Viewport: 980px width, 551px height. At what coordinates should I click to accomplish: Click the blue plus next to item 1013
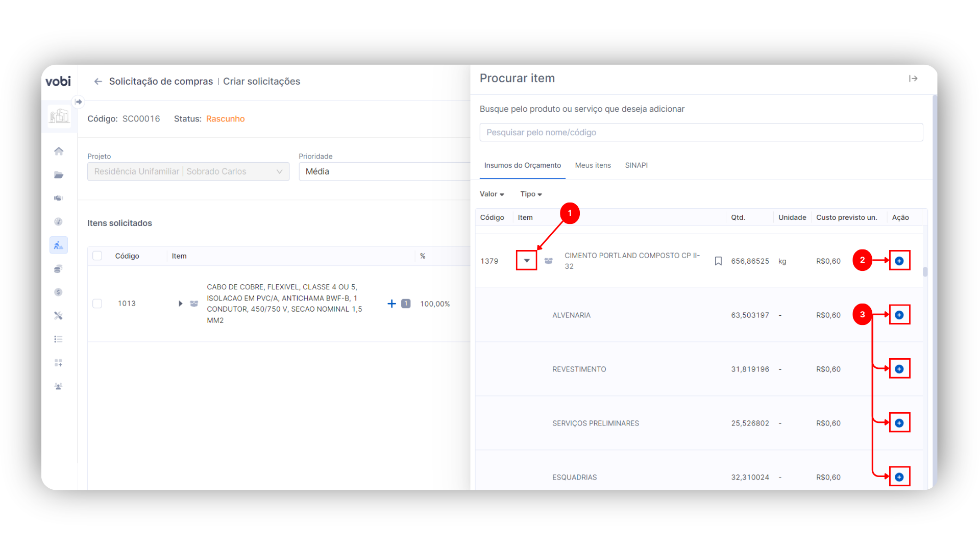(391, 304)
